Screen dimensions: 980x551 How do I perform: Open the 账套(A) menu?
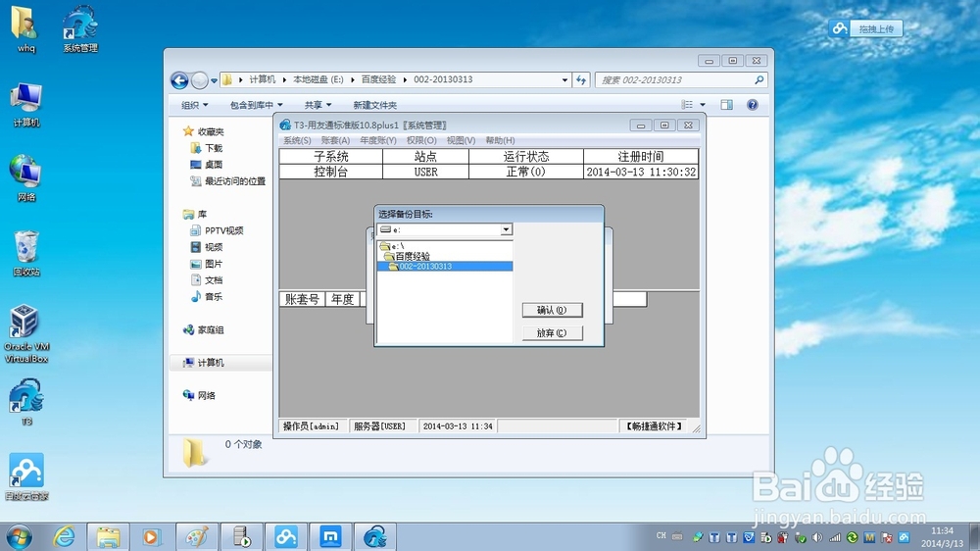tap(335, 141)
